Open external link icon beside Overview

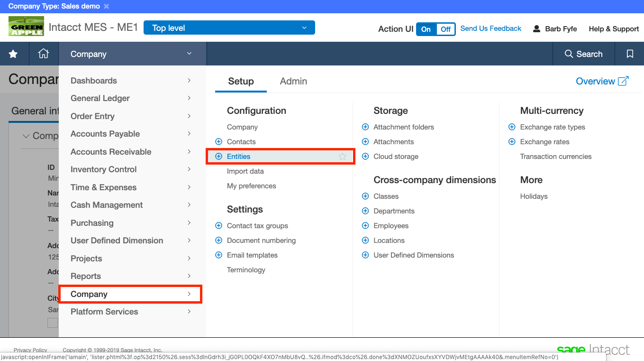pyautogui.click(x=624, y=81)
